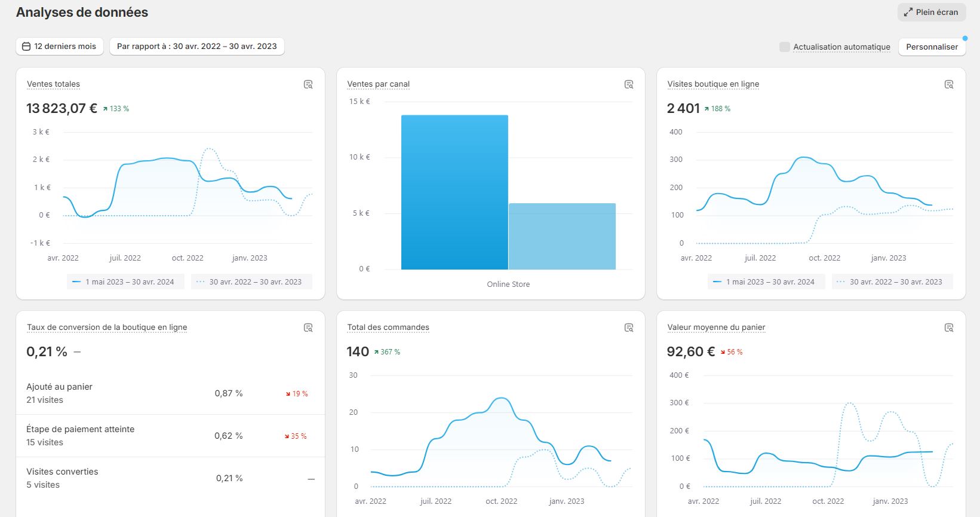Open the Par rapport à comparison period selector
Image resolution: width=980 pixels, height=517 pixels.
tap(197, 46)
